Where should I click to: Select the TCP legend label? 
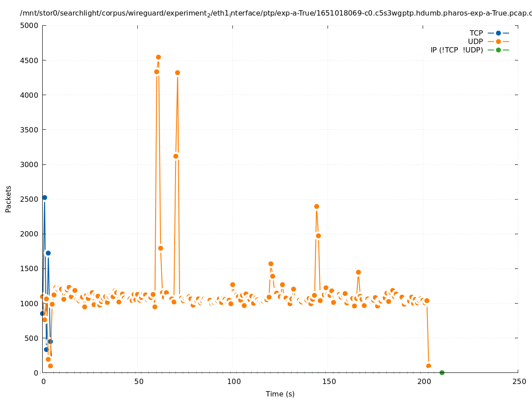coord(476,33)
